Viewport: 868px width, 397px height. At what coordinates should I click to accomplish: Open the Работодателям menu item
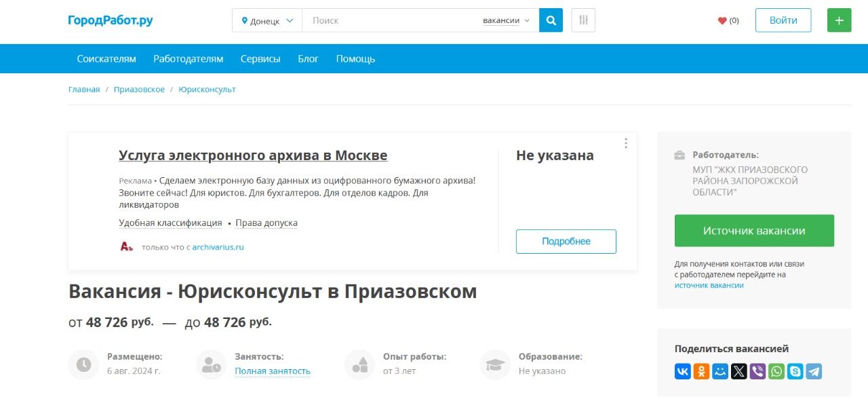pyautogui.click(x=188, y=59)
